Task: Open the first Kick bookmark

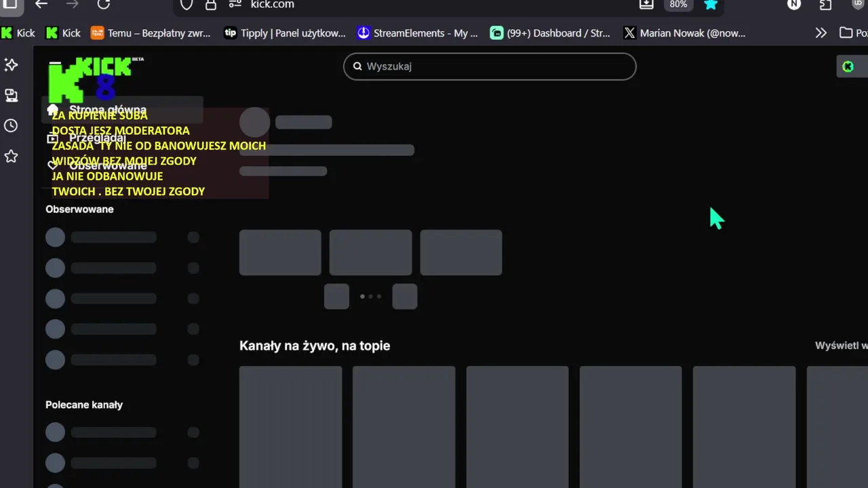Action: 18,33
